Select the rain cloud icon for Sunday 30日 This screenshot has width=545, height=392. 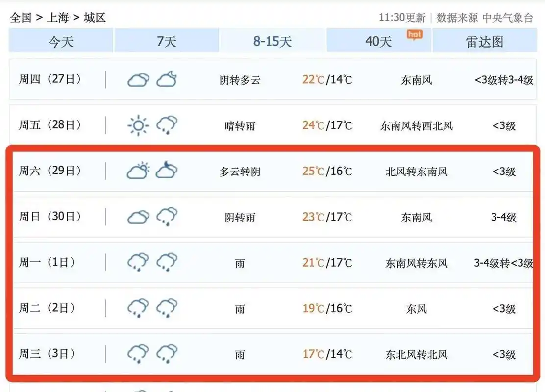coord(167,217)
